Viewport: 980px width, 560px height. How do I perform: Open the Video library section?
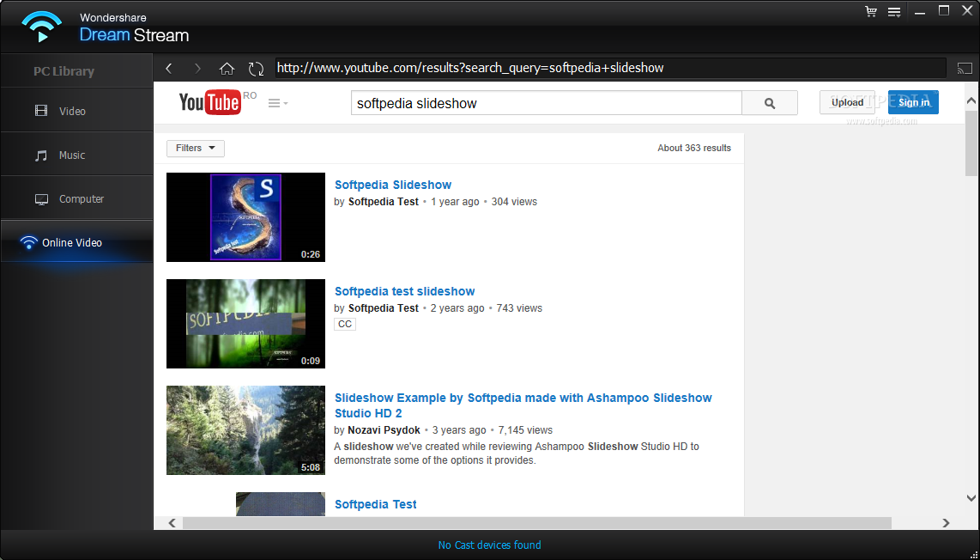(x=77, y=111)
